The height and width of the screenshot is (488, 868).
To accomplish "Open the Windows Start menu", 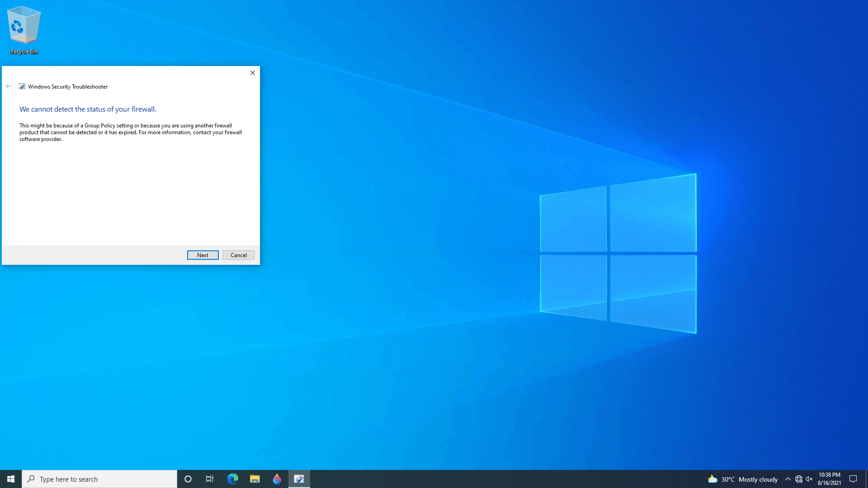I will 11,479.
